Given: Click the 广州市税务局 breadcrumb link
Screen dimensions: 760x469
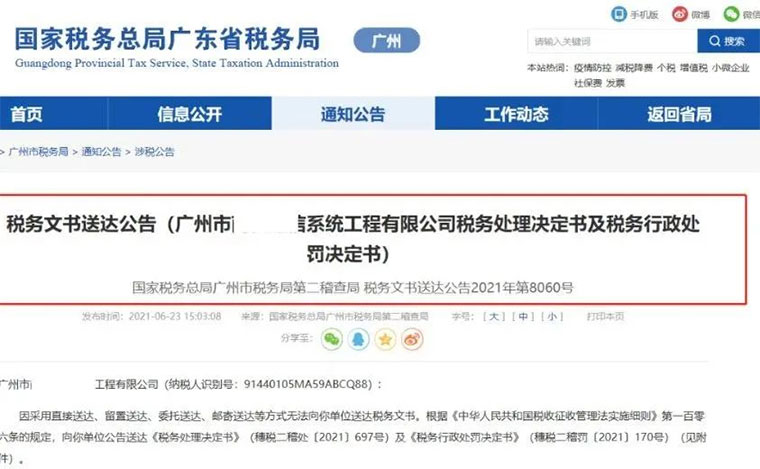Looking at the screenshot, I should [x=38, y=152].
